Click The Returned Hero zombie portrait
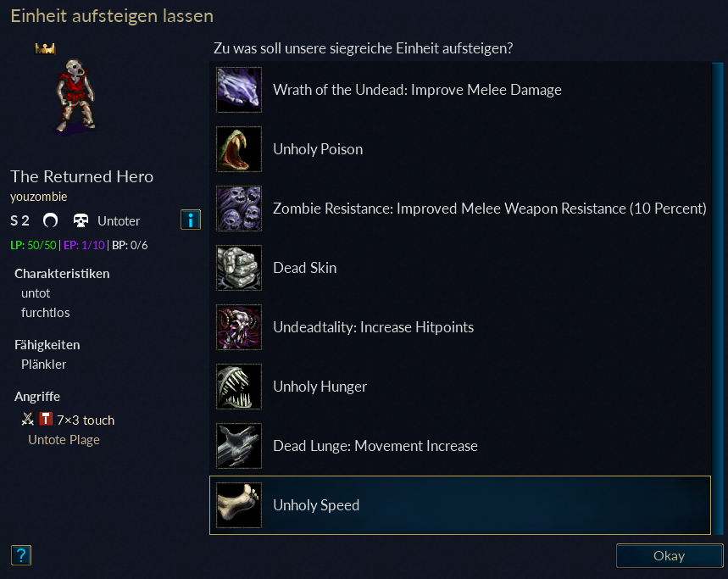Screen dimensions: 728x579 (x=75, y=95)
